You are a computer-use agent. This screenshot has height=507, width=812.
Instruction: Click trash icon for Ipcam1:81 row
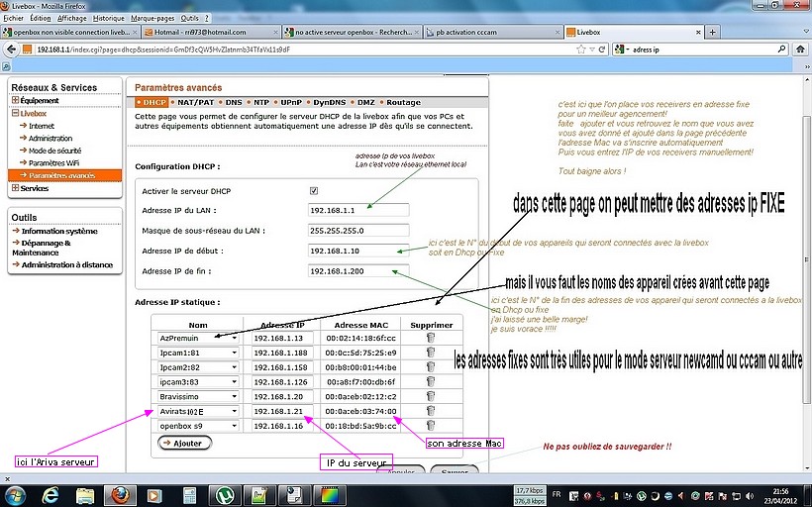[x=430, y=353]
